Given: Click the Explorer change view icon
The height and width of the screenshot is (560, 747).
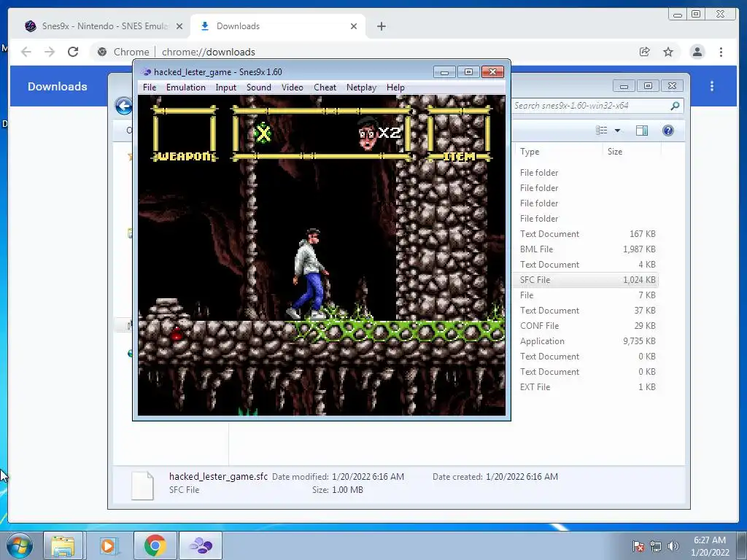Looking at the screenshot, I should click(602, 131).
